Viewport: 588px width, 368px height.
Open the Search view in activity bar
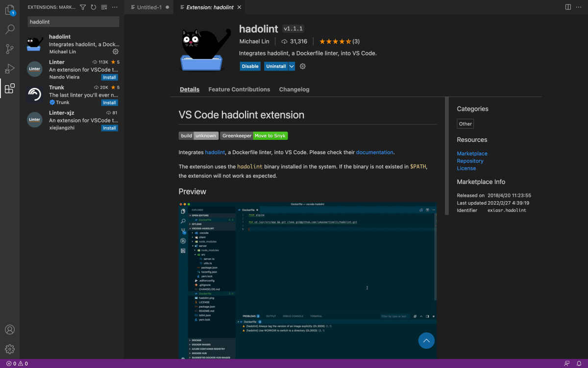(10, 29)
